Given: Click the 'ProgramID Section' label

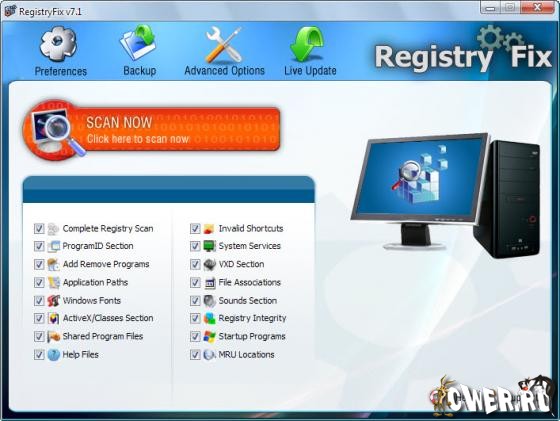Looking at the screenshot, I should click(98, 246).
